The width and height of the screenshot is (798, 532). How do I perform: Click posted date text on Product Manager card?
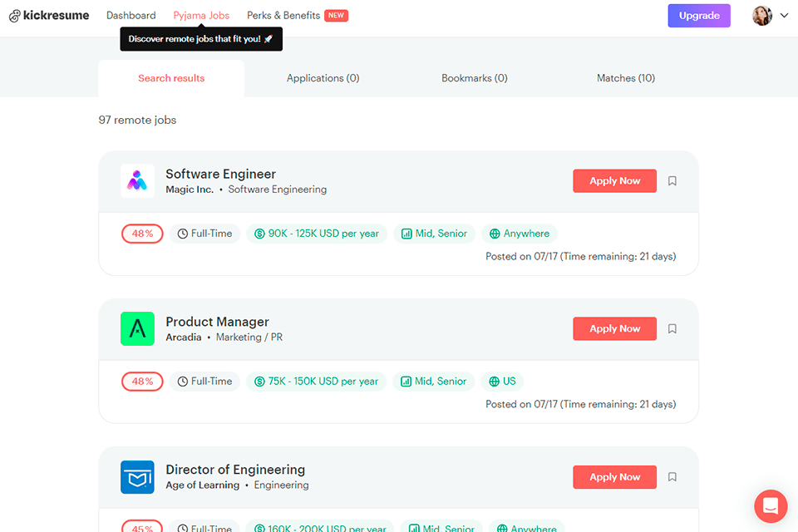coord(581,404)
